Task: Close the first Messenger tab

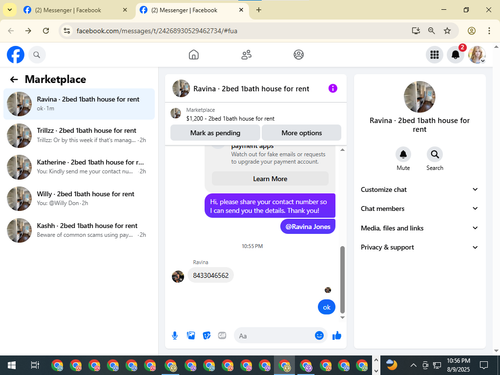Action: click(125, 10)
